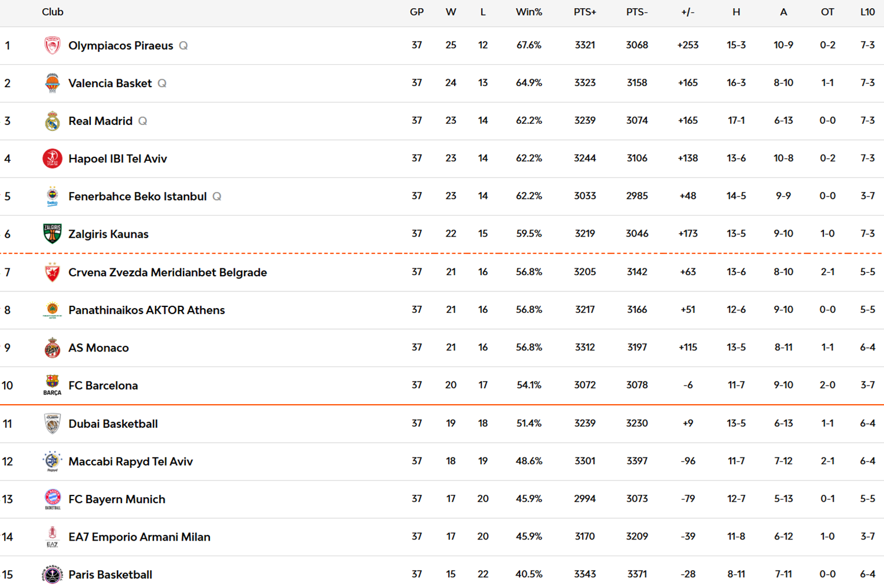Click the L10 column header
Screen dimensions: 884x588
point(867,12)
